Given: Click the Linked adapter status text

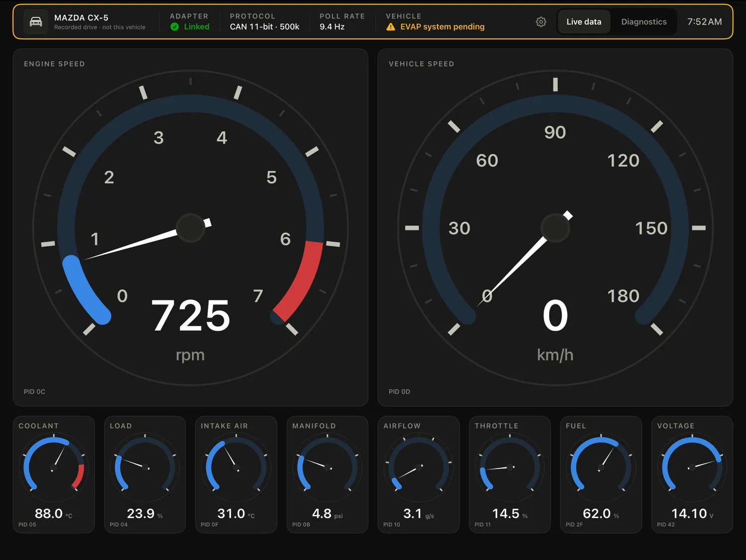Looking at the screenshot, I should tap(196, 27).
